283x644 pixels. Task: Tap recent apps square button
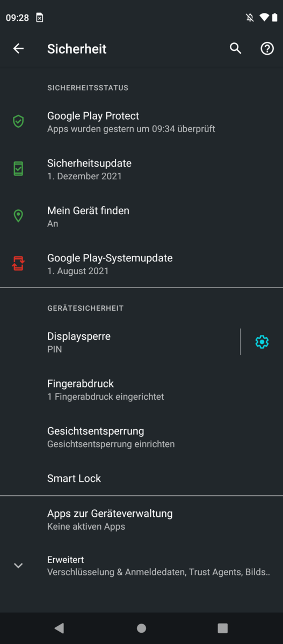click(222, 628)
